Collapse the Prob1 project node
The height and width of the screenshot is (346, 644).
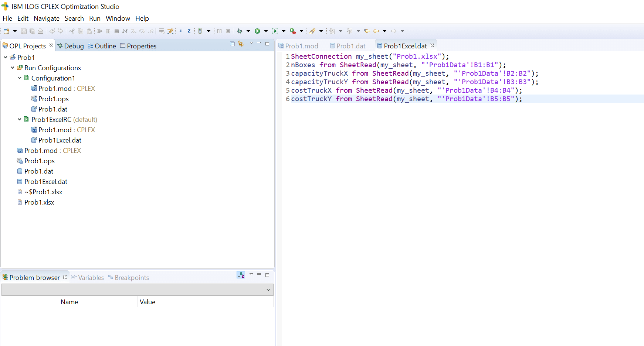coord(6,57)
